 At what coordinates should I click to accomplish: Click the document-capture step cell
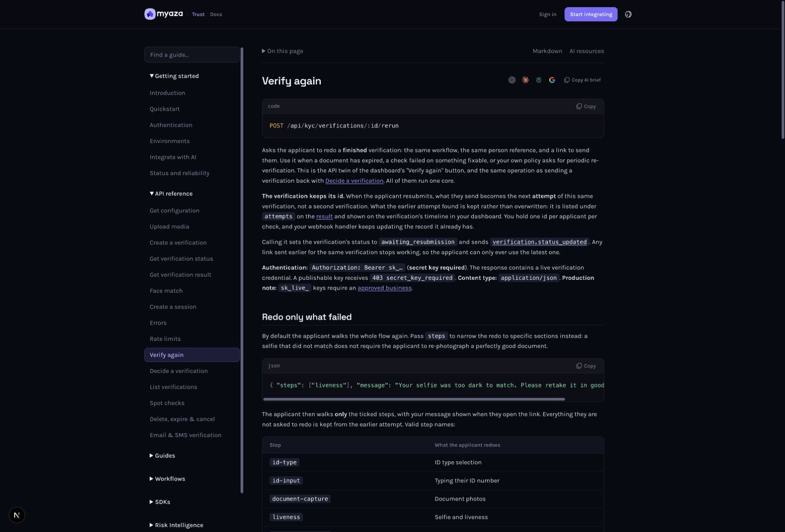[x=300, y=499]
